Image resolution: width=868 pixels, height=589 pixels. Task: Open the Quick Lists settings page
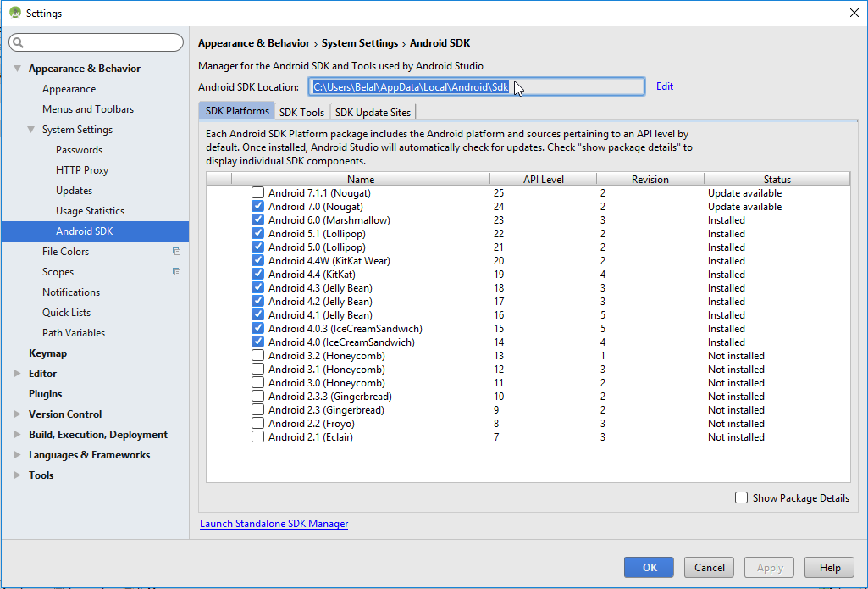[x=66, y=313]
